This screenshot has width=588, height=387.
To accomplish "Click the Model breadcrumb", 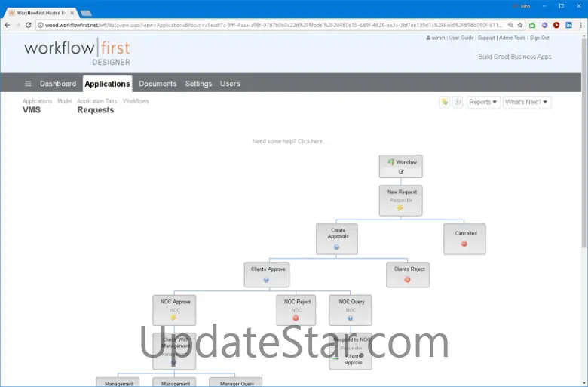I will pos(65,101).
